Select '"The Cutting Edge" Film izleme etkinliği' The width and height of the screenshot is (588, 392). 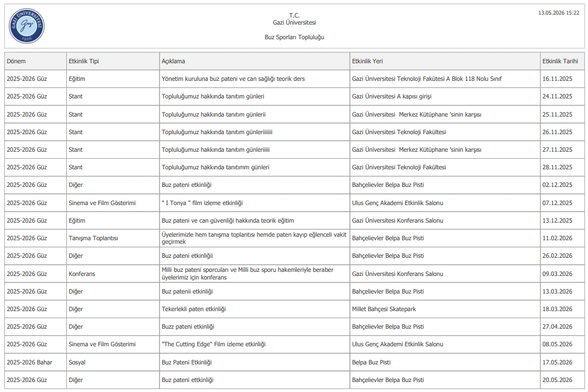tap(254, 344)
